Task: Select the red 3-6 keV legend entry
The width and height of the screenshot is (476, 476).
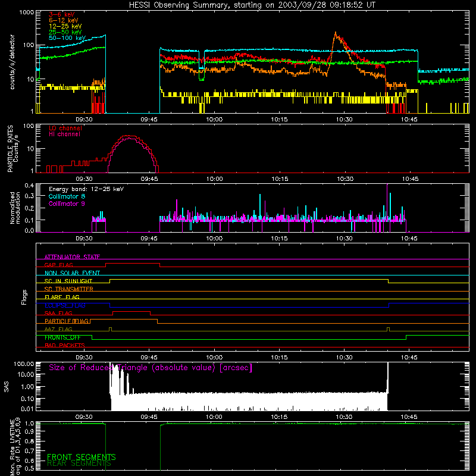Action: coord(62,14)
